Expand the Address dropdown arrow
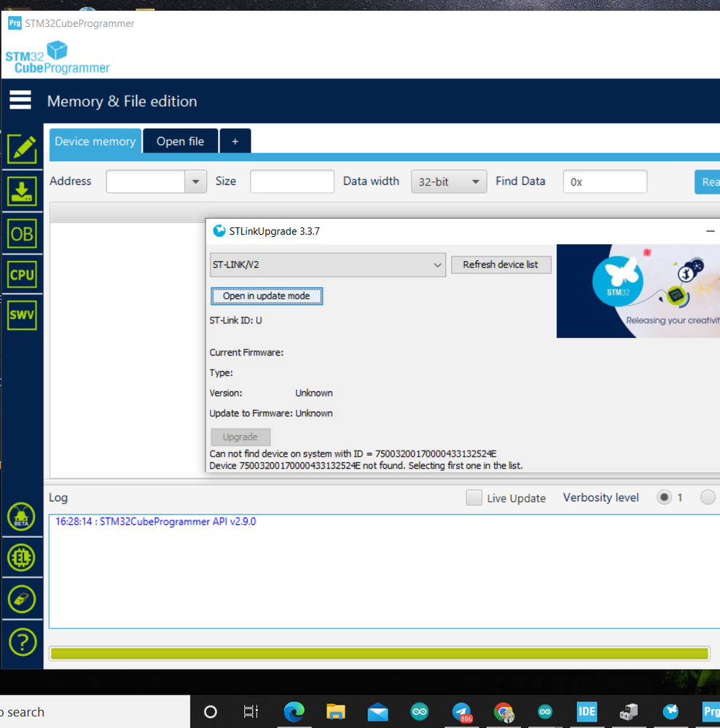This screenshot has height=728, width=720. [x=195, y=181]
